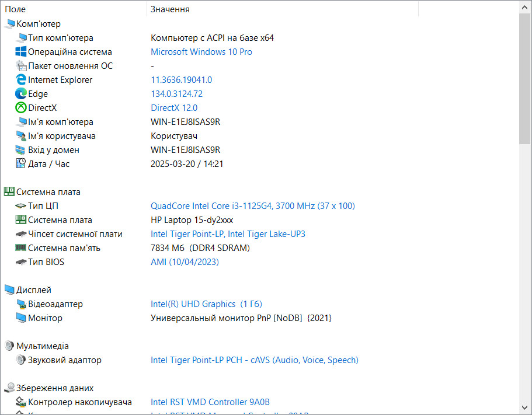Select the Тип комп'ютера field label
Image resolution: width=532 pixels, height=415 pixels.
pos(60,37)
